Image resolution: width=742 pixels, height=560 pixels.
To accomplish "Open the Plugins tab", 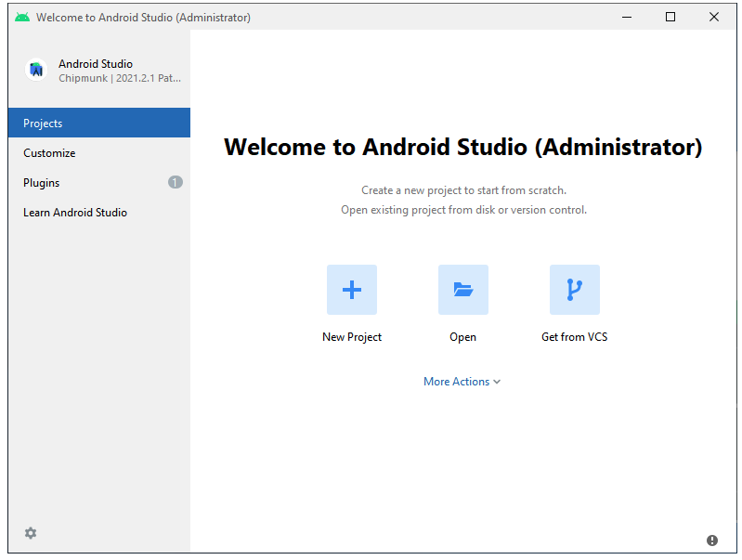I will click(42, 183).
